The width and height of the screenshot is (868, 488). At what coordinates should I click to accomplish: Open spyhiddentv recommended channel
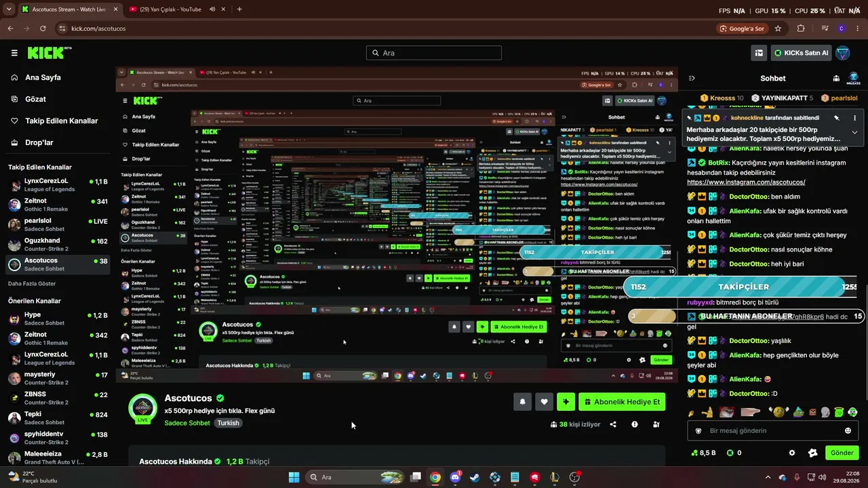pyautogui.click(x=58, y=437)
